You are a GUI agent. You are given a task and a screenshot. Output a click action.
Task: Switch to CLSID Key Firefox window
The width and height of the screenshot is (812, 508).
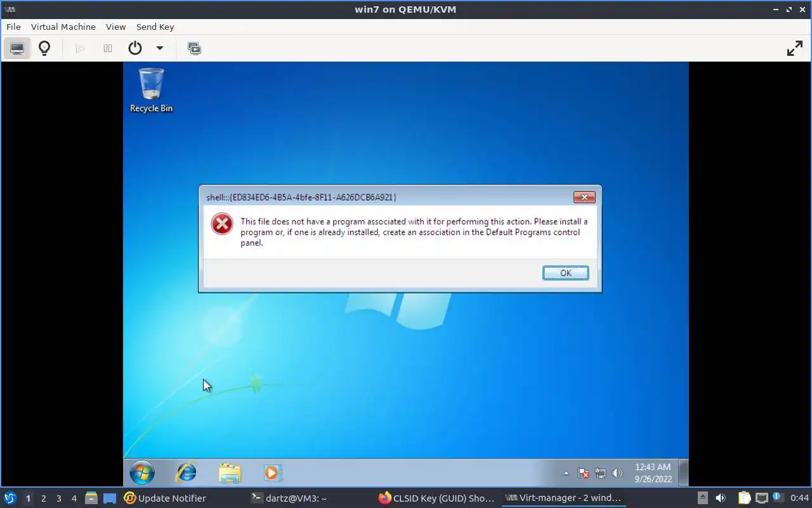(436, 498)
